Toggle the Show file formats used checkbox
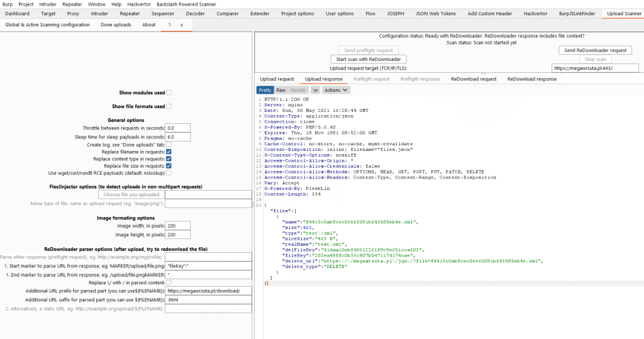Screen dimensions: 644x339 pos(169,106)
